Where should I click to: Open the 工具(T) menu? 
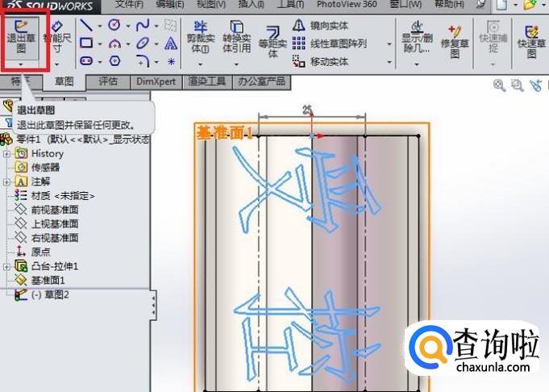290,5
